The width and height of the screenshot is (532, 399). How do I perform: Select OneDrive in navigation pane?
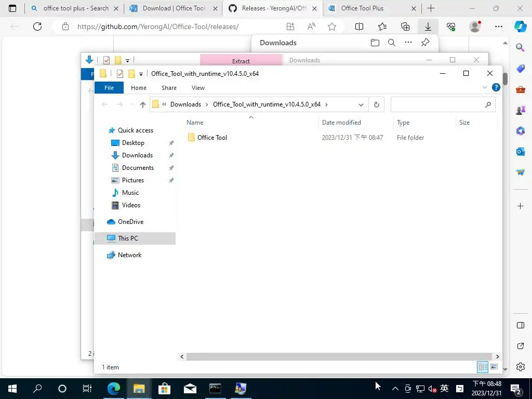pos(130,221)
